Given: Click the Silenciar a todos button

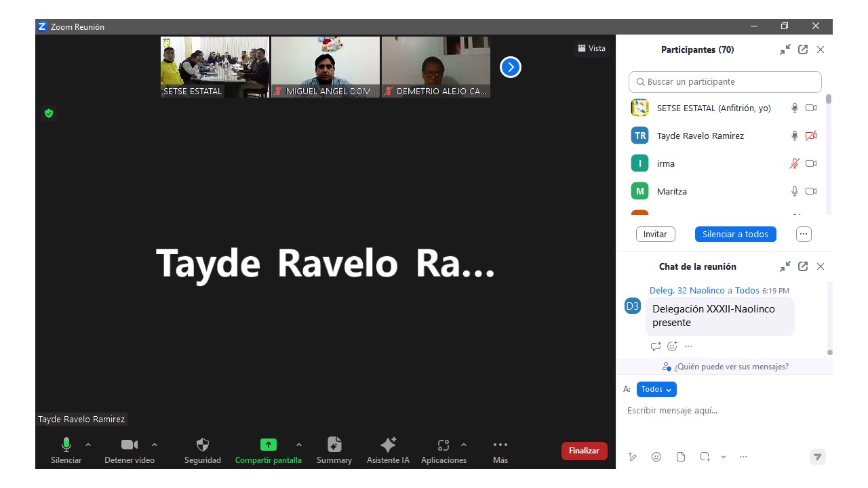Looking at the screenshot, I should tap(735, 234).
